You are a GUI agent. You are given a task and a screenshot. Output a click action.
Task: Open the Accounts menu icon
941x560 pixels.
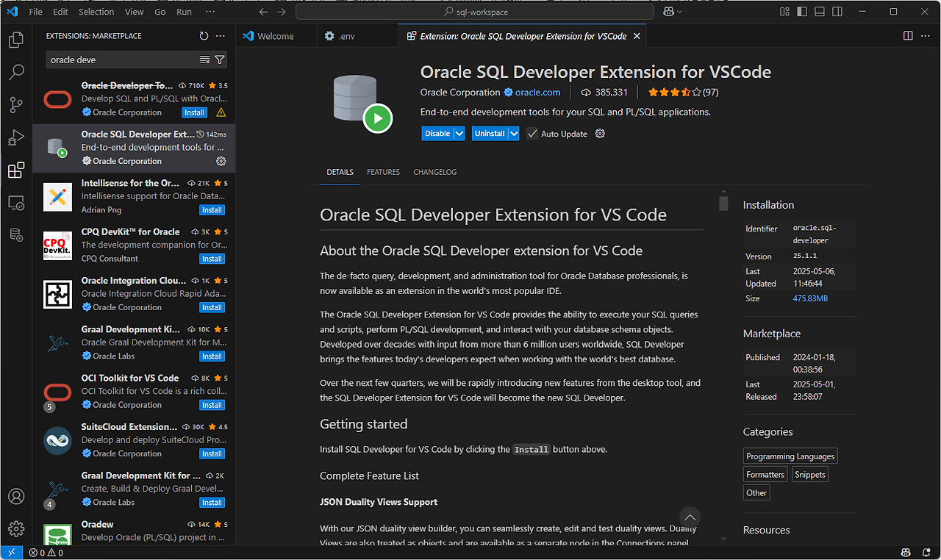[16, 496]
